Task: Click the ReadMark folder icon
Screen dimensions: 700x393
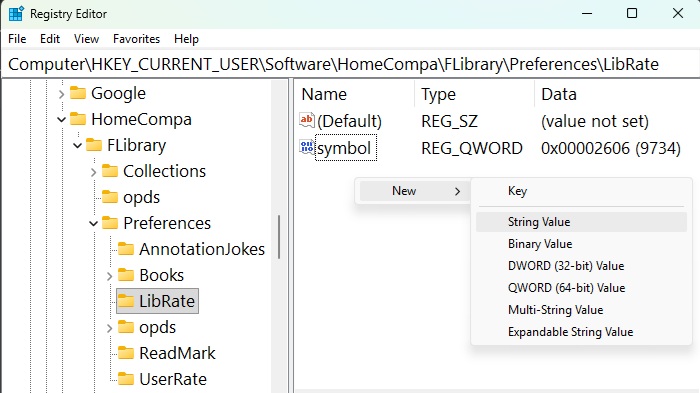Action: click(x=126, y=353)
